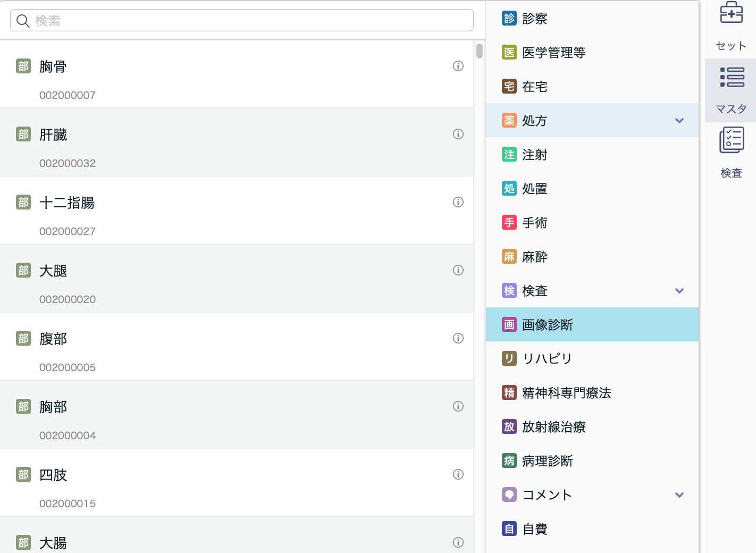Click the list's vertical scrollbar thumb
This screenshot has width=756, height=553.
(x=480, y=51)
